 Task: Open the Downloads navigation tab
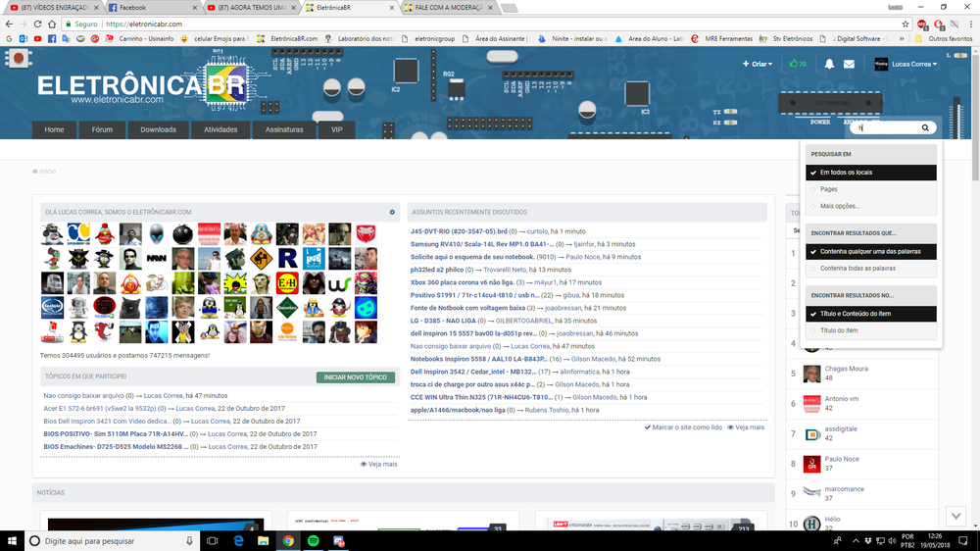coord(158,129)
